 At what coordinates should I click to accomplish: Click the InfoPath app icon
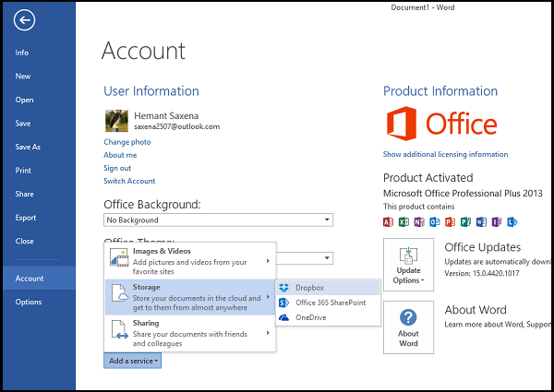point(497,222)
